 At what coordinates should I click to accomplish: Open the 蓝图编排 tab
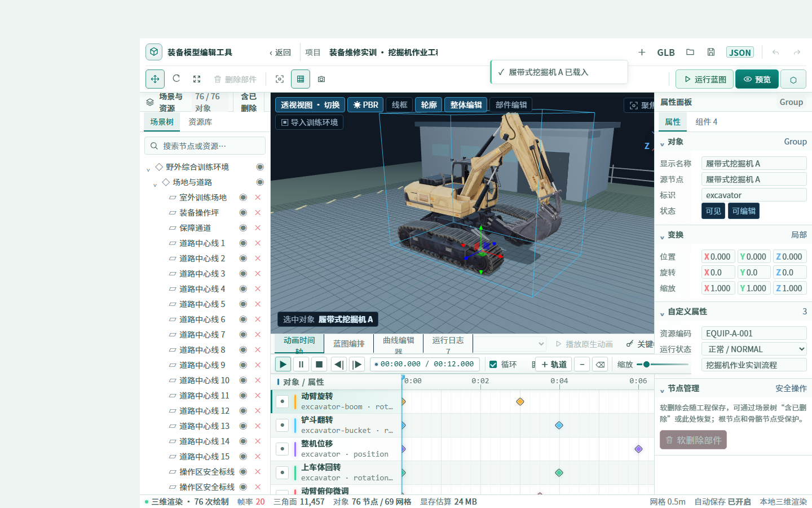coord(349,344)
